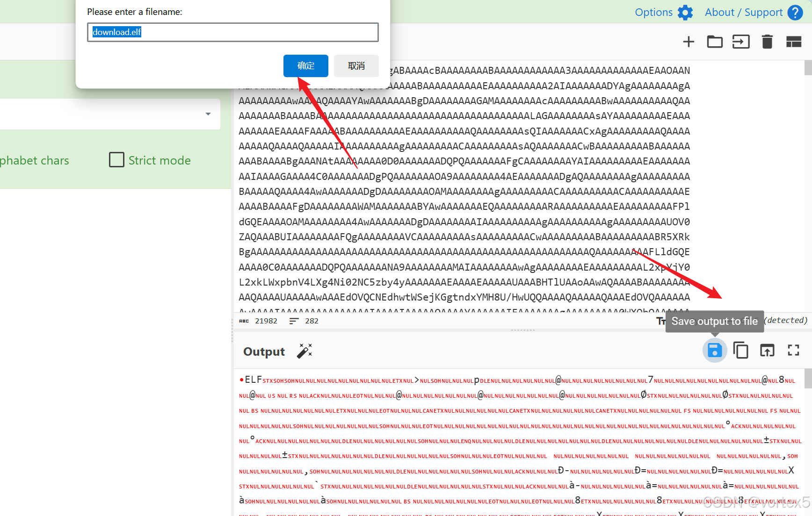Image resolution: width=812 pixels, height=516 pixels.
Task: Save output to file icon
Action: [715, 350]
